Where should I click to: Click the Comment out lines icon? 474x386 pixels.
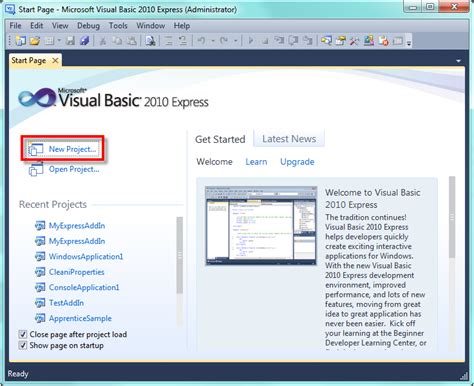pyautogui.click(x=168, y=41)
